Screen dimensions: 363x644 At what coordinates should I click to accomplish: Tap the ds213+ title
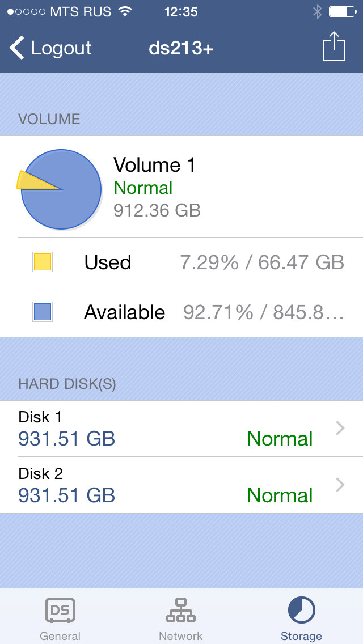click(181, 48)
